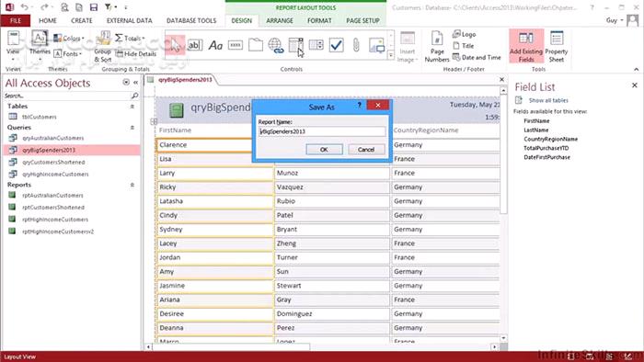
Task: Open the Property Sheet
Action: pyautogui.click(x=557, y=46)
